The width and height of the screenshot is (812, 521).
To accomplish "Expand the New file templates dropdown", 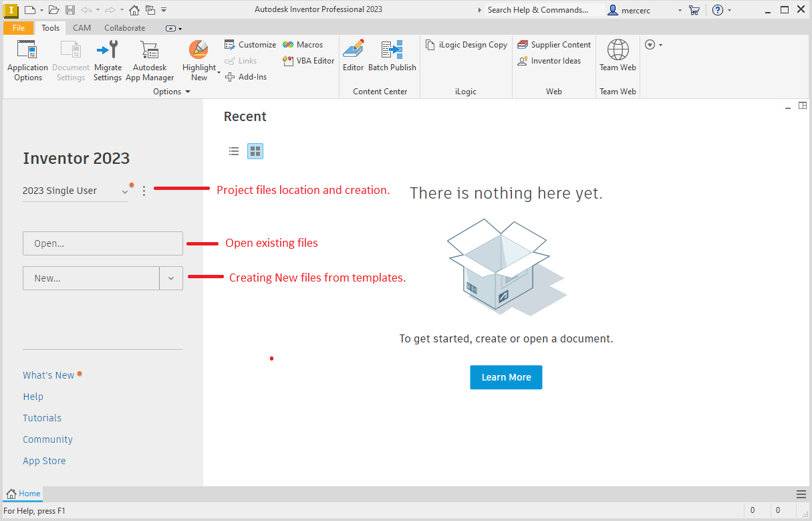I will point(171,278).
